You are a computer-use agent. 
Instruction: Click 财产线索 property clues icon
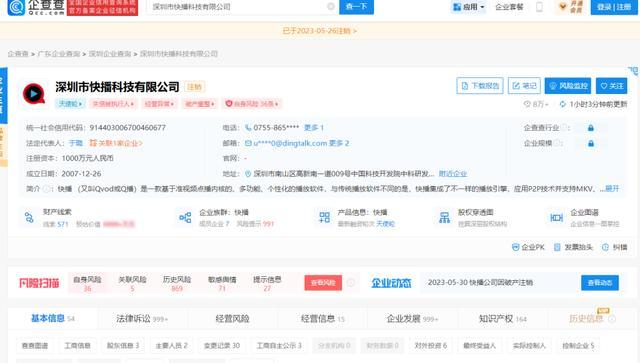[x=29, y=218]
